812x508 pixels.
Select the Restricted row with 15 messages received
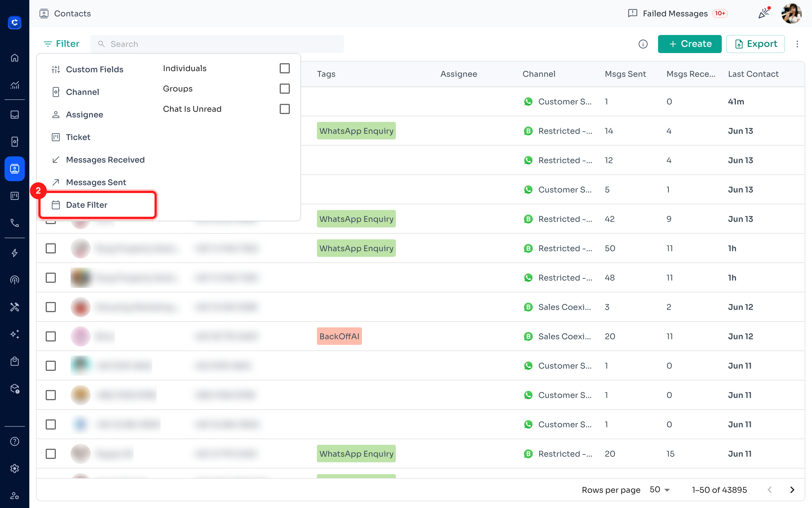51,454
